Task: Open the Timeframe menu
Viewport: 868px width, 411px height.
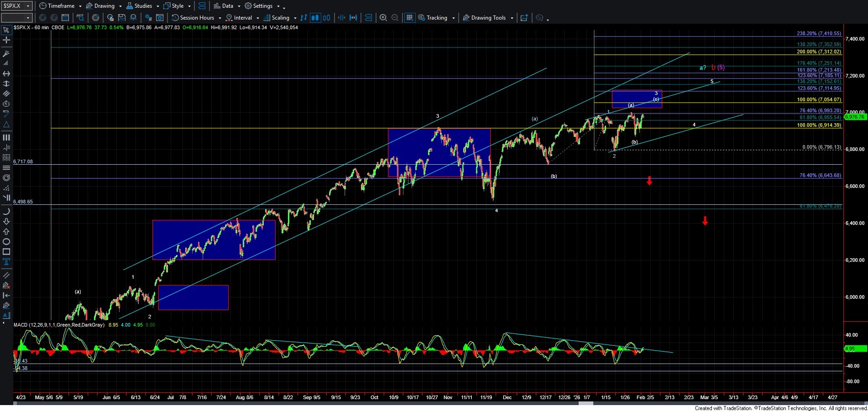Action: pyautogui.click(x=61, y=6)
